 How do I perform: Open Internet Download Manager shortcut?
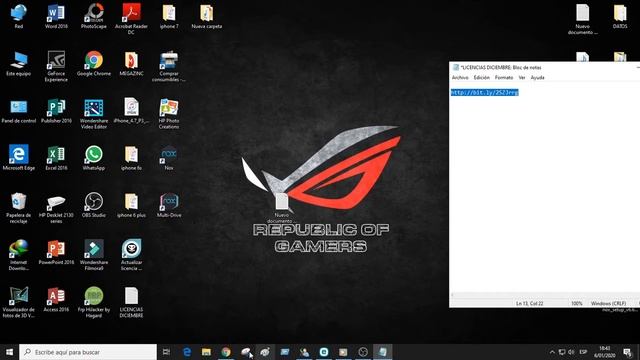pyautogui.click(x=19, y=255)
